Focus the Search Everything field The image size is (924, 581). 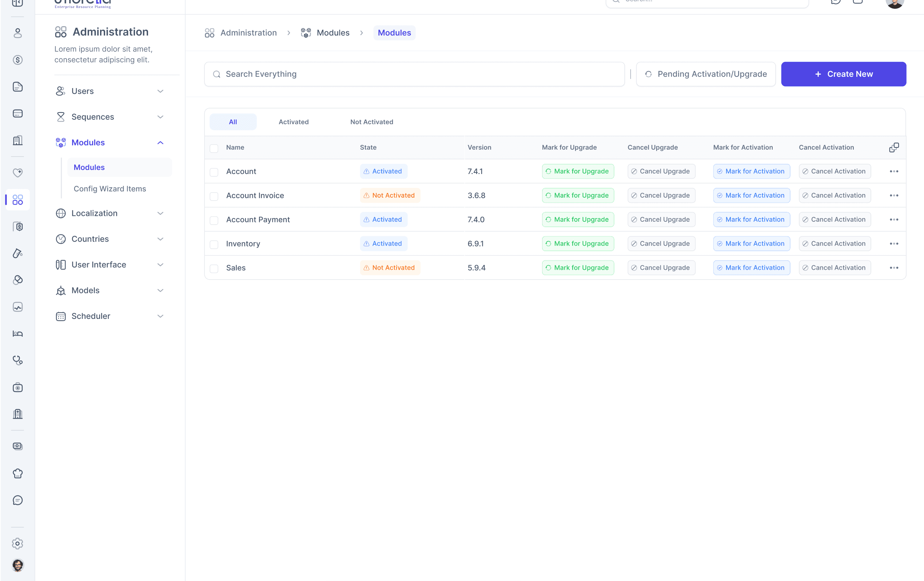pos(414,74)
